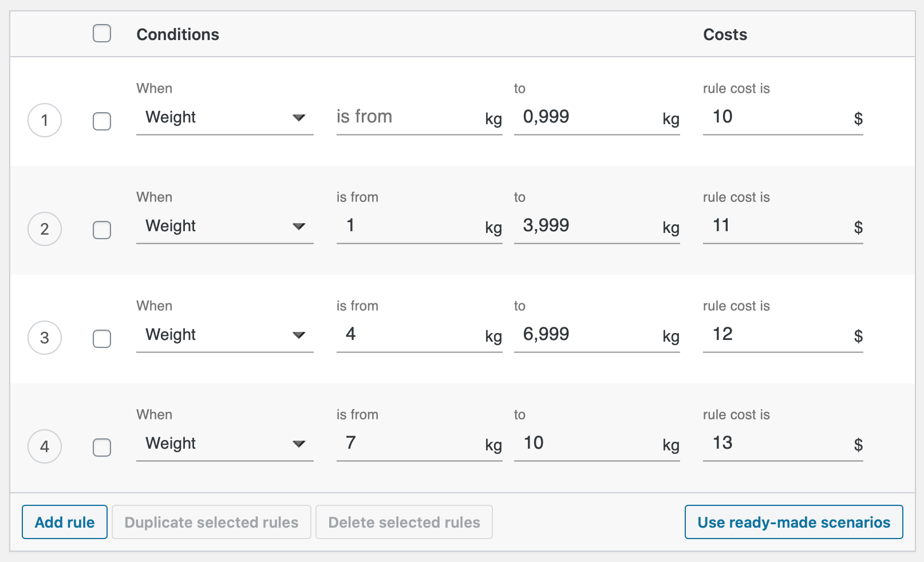The height and width of the screenshot is (562, 924).
Task: Click the Add rule button
Action: tap(64, 522)
